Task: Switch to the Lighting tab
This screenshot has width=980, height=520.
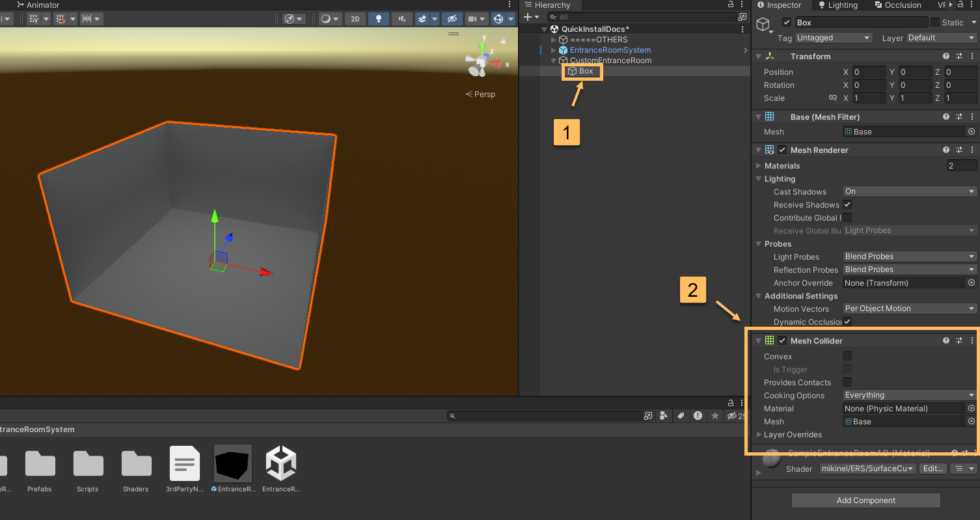Action: point(837,5)
